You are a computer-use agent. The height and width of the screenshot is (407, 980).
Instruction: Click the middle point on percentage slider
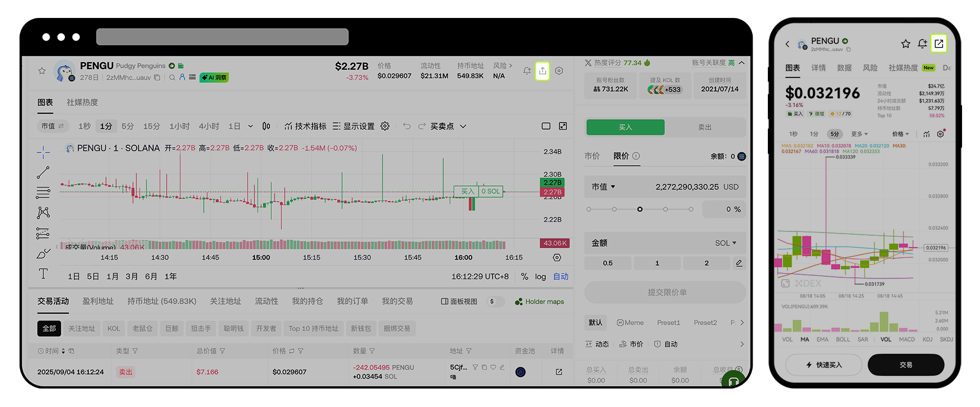[x=640, y=209]
